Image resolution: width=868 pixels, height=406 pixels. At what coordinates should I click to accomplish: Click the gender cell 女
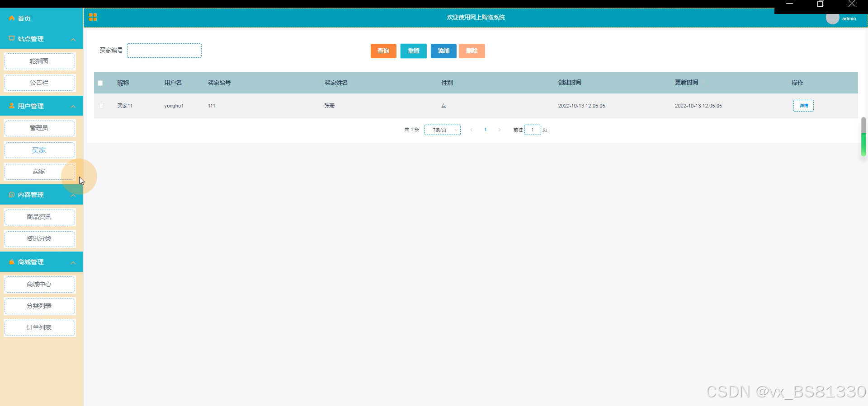tap(444, 106)
